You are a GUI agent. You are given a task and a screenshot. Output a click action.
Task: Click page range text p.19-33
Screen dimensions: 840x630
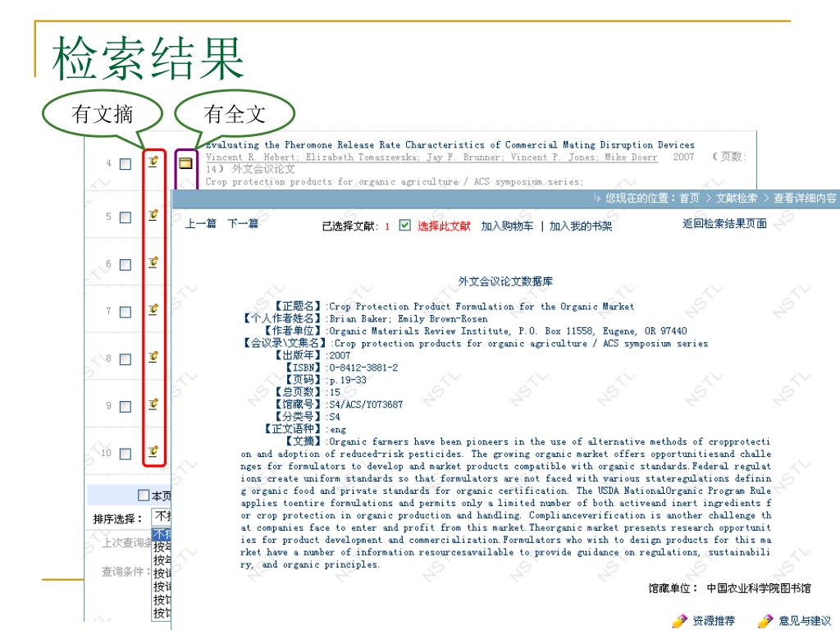[348, 380]
